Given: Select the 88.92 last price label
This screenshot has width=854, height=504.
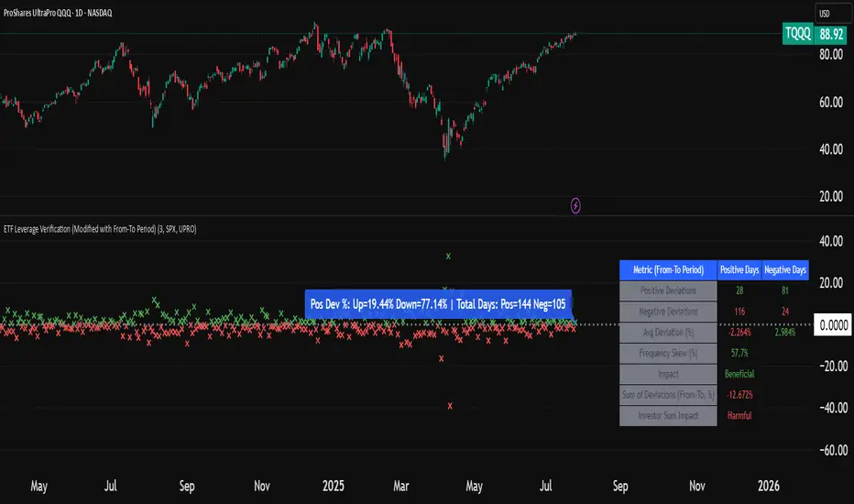Looking at the screenshot, I should (832, 34).
